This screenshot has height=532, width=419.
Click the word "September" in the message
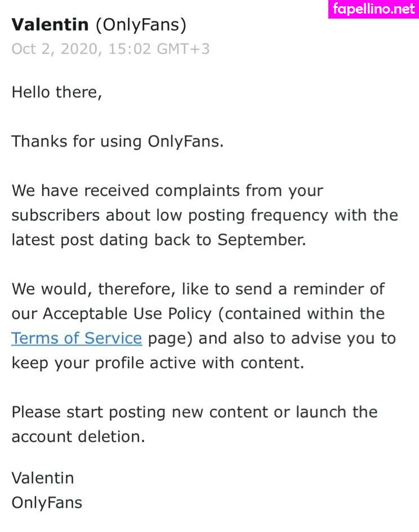[x=262, y=240]
